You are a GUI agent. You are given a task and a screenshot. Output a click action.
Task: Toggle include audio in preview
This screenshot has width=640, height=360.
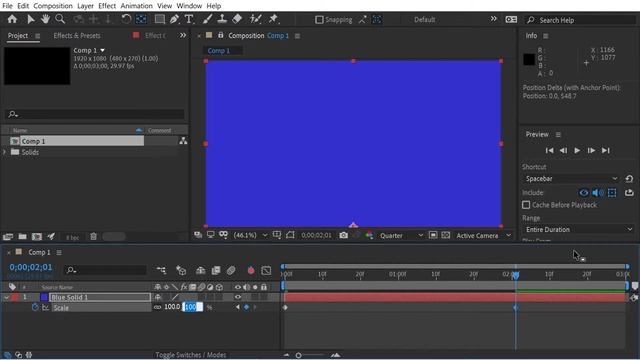(598, 193)
